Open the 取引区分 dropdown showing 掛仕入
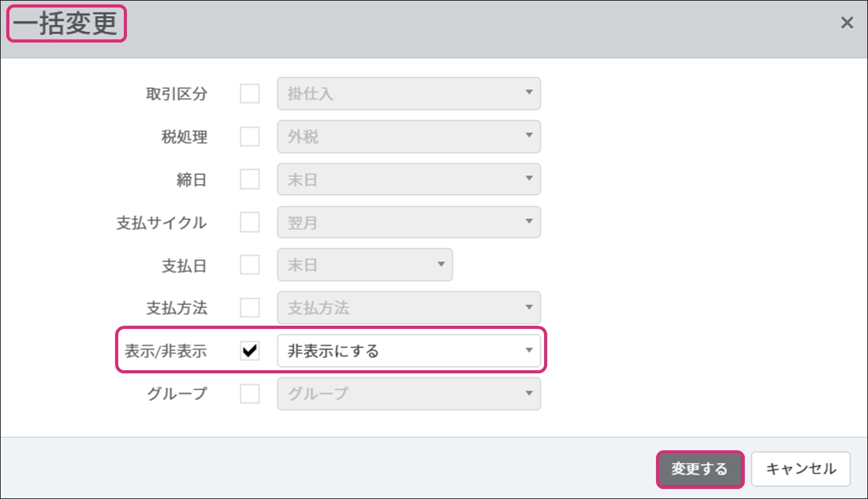Image resolution: width=868 pixels, height=499 pixels. click(x=409, y=94)
